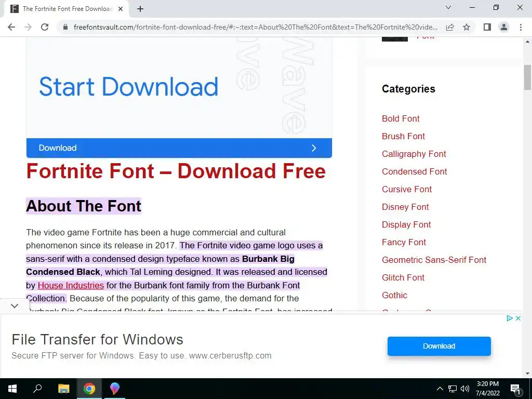Open the notification center
Viewport: 532px width, 399px height.
(x=515, y=389)
